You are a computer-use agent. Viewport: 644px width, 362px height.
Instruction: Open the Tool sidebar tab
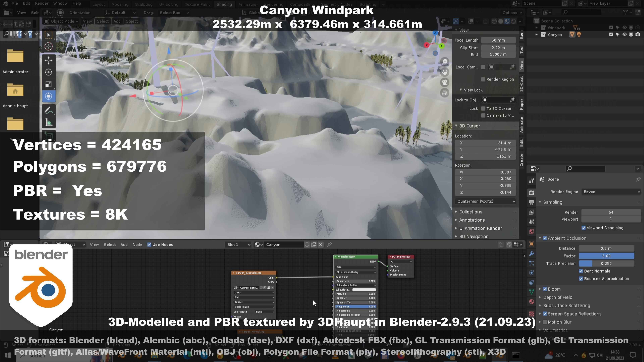[x=522, y=49]
